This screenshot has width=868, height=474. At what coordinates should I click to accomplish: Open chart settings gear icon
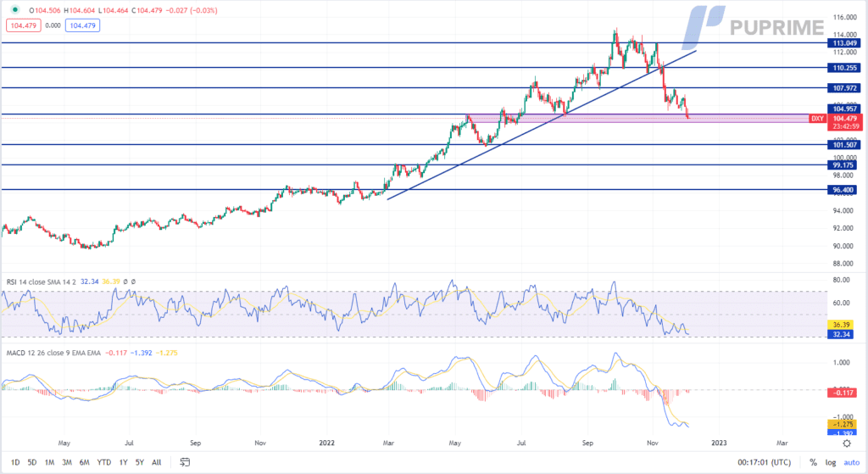pyautogui.click(x=847, y=443)
